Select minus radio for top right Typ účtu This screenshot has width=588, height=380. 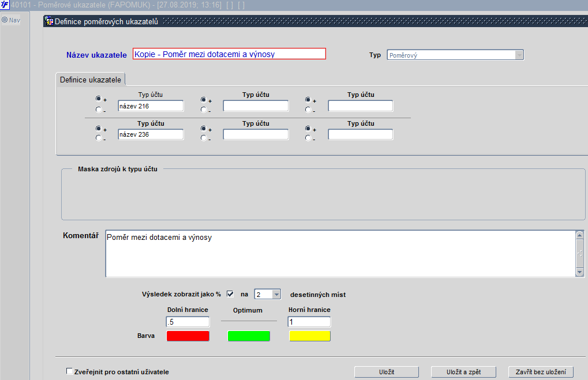308,110
